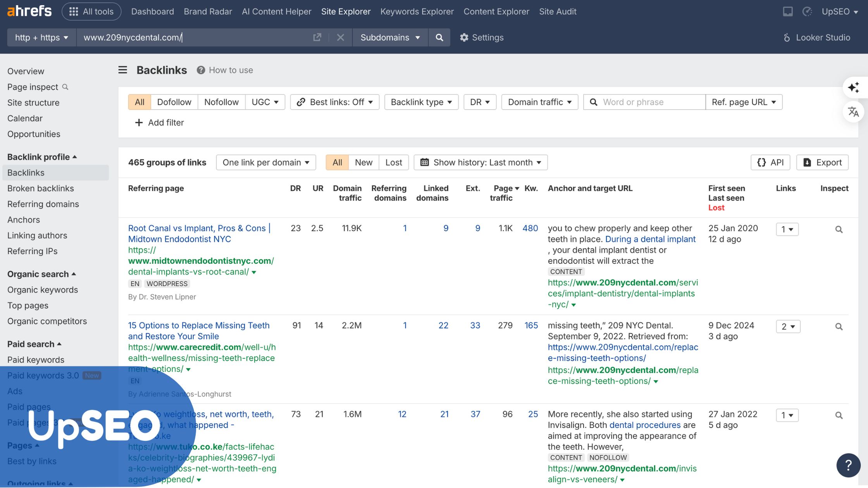This screenshot has height=488, width=868.
Task: Open Backlink type dropdown
Action: (x=422, y=102)
